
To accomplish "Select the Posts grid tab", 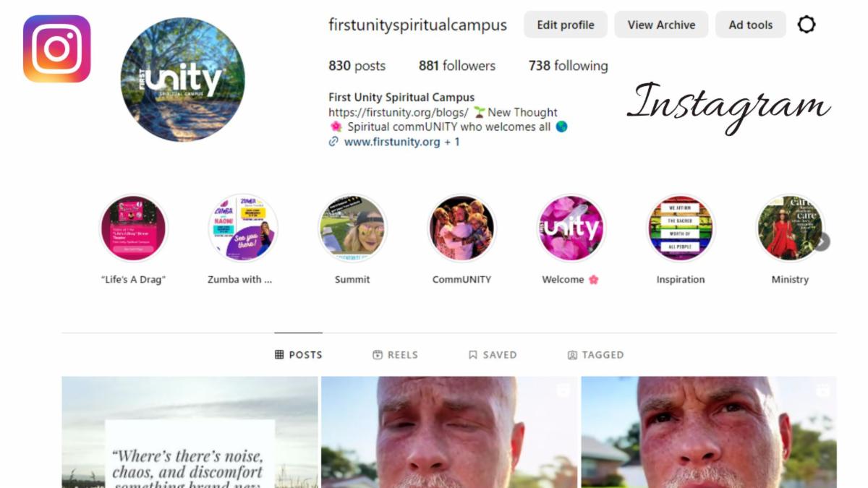I will [x=299, y=355].
